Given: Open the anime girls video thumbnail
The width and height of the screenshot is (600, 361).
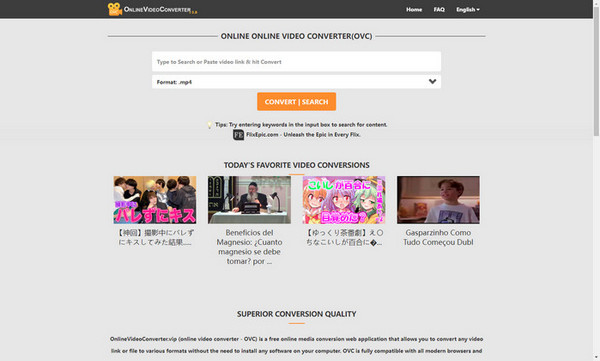Looking at the screenshot, I should pos(344,200).
